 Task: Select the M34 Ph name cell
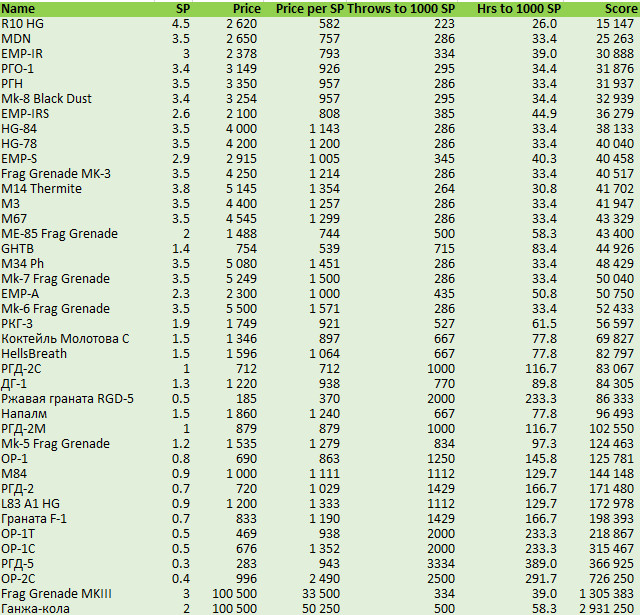[22, 264]
